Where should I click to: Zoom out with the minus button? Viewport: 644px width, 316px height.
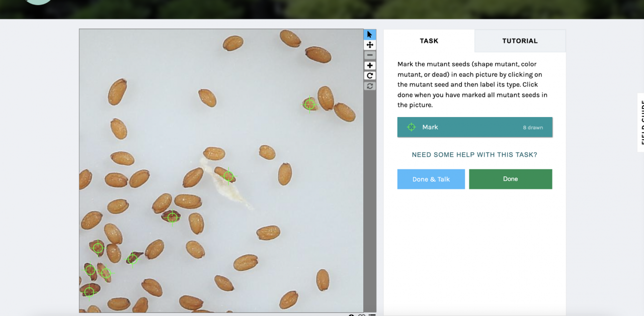[x=370, y=55]
